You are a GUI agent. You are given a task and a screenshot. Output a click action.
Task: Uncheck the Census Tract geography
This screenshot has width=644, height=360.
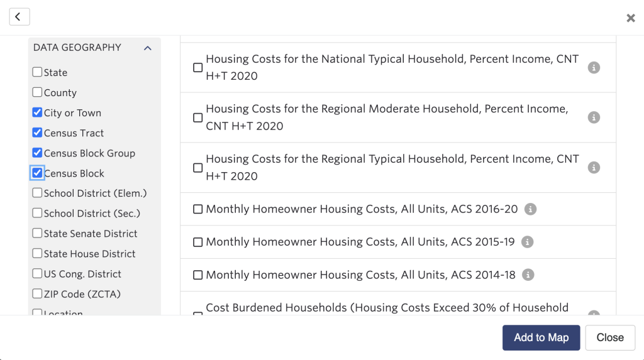pyautogui.click(x=37, y=133)
